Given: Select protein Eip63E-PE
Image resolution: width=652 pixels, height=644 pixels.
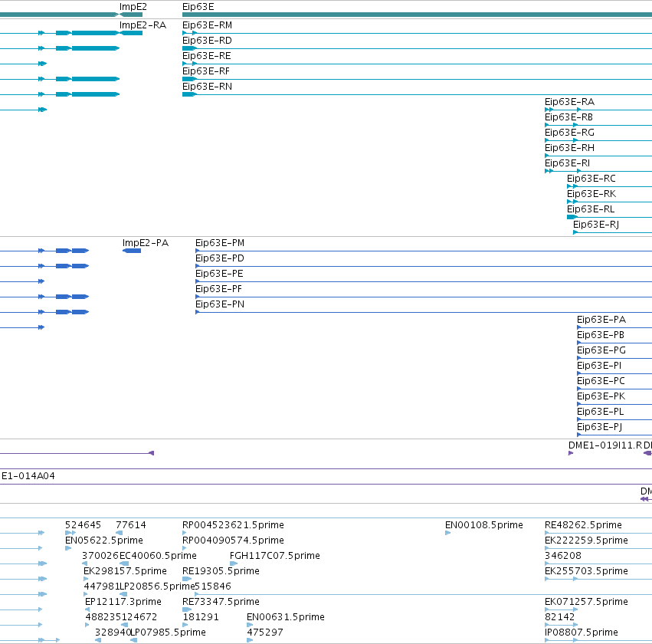Looking at the screenshot, I should pyautogui.click(x=219, y=274).
